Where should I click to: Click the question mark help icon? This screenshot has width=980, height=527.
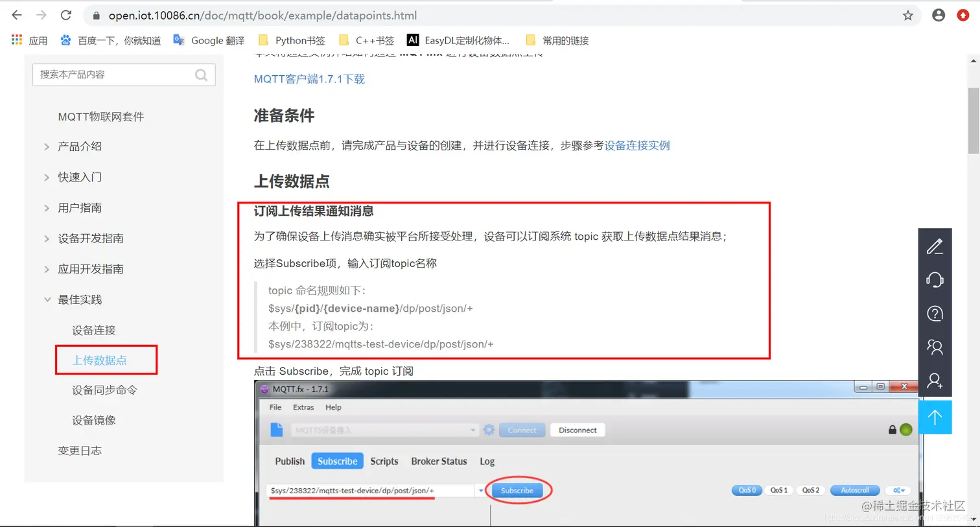pyautogui.click(x=935, y=314)
